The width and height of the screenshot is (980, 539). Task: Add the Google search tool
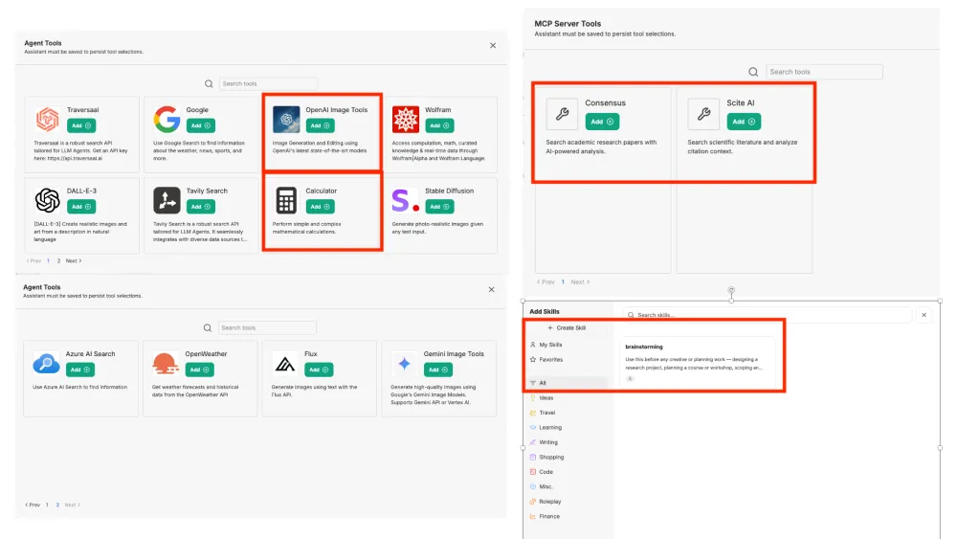pyautogui.click(x=201, y=125)
